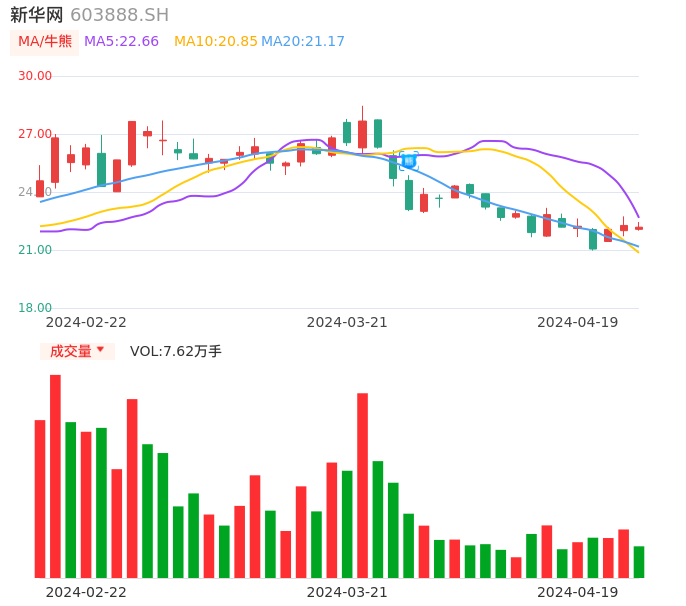This screenshot has height=606, width=686.
Task: Click the blue badge icon on the candlestick chart
Action: 408,160
